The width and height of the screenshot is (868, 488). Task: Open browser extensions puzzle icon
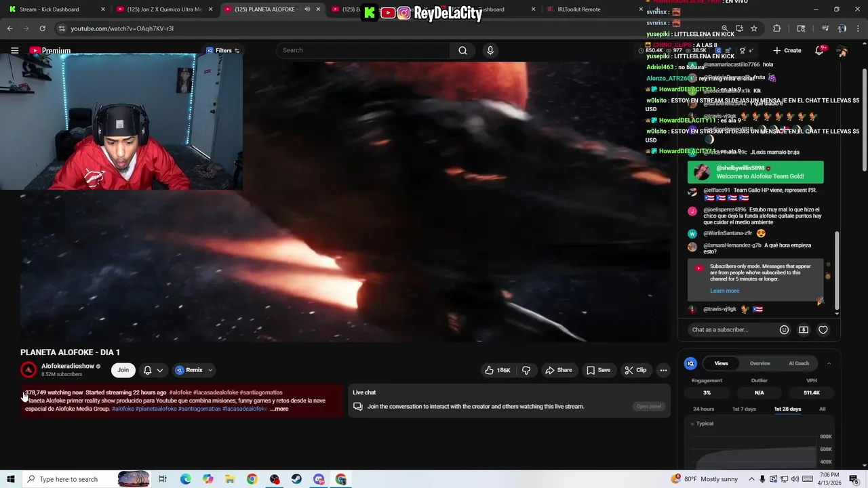click(777, 28)
